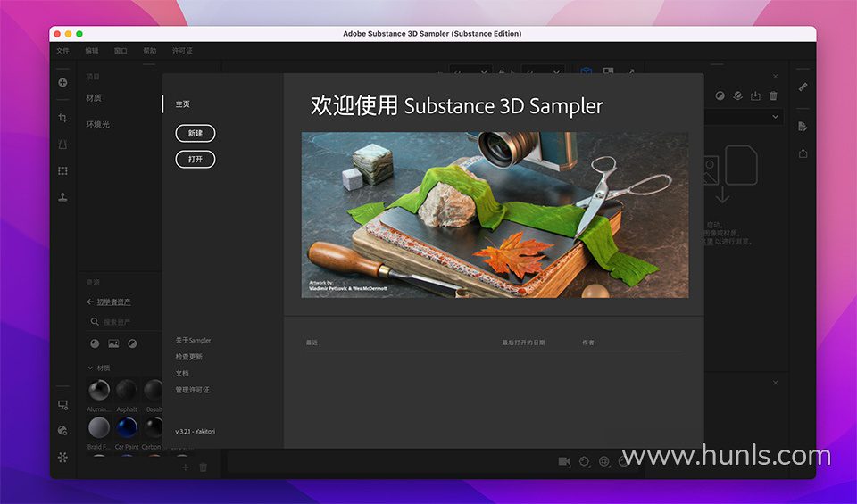
Task: Click the snowflake-shaped icon at toolbar bottom
Action: coord(62,457)
